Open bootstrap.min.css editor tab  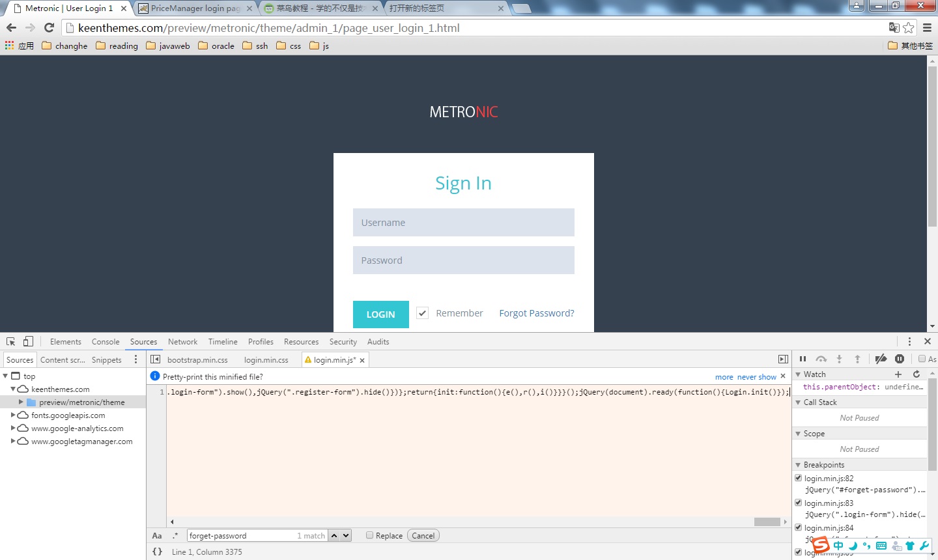[197, 359]
